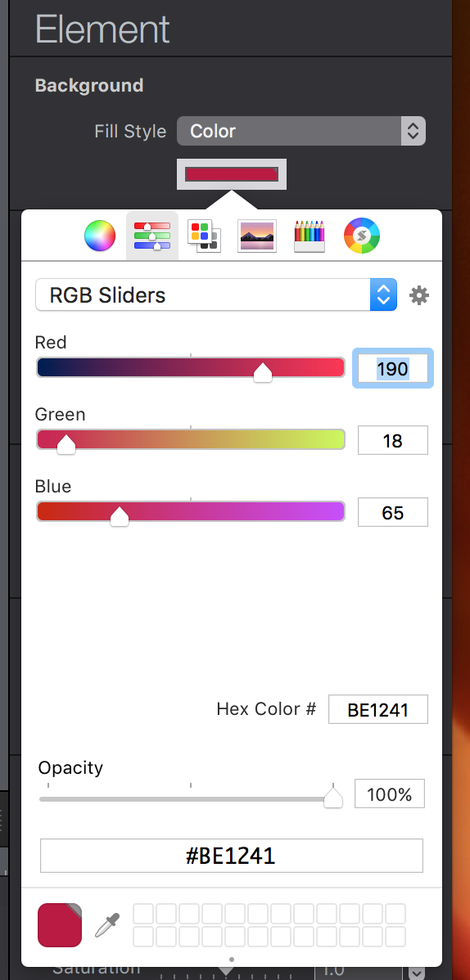Activate the eyedropper color sampler

[107, 924]
